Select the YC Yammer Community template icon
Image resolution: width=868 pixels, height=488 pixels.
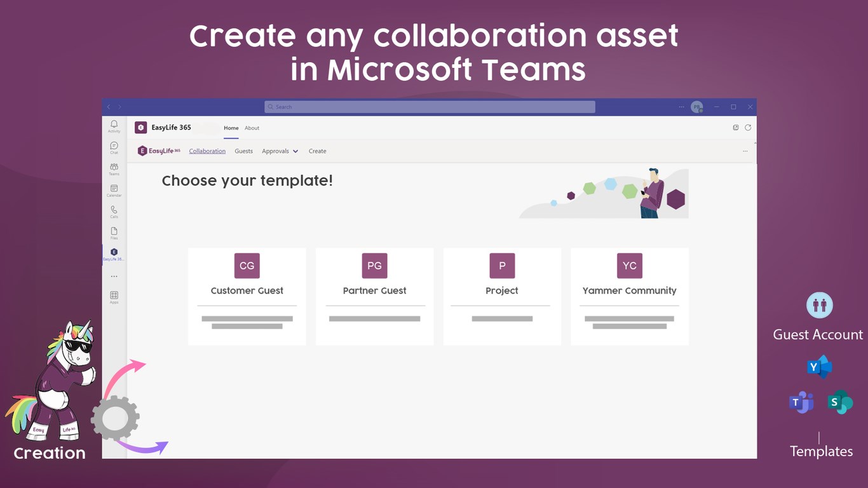coord(630,266)
